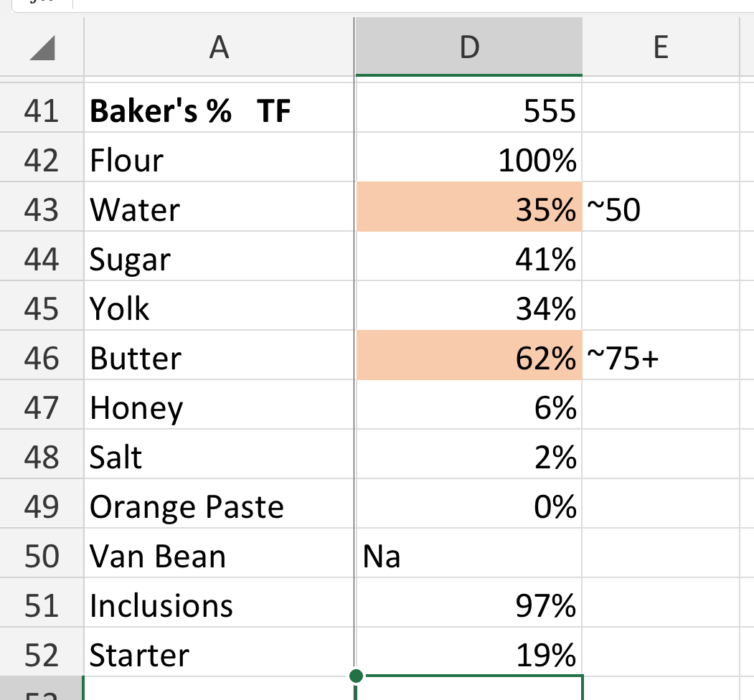754x700 pixels.
Task: Click the green fill handle dot
Action: click(x=356, y=676)
